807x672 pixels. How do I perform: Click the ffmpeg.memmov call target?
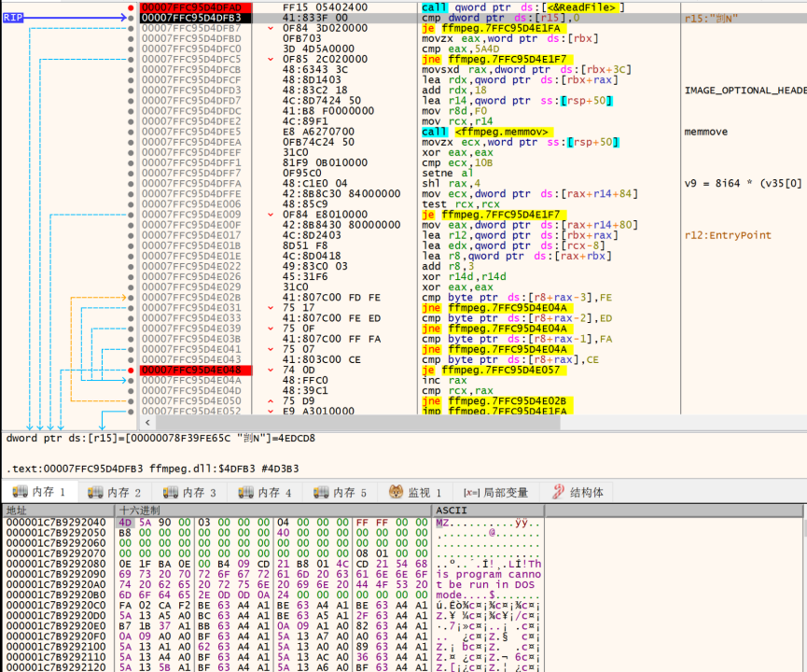pyautogui.click(x=501, y=132)
